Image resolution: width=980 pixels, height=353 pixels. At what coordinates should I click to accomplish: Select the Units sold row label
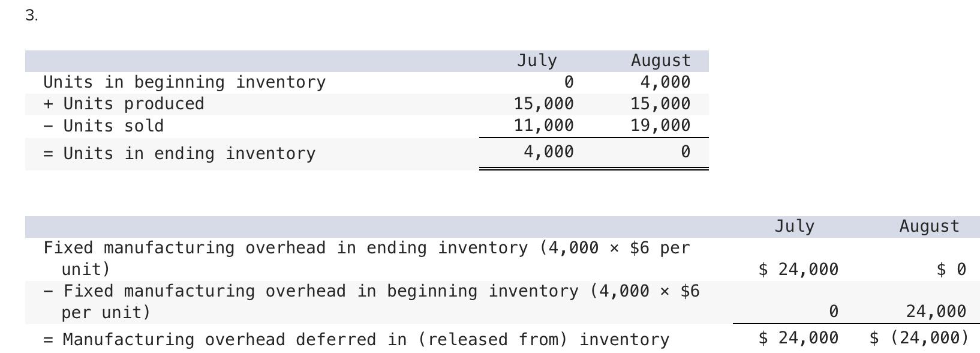(x=104, y=126)
